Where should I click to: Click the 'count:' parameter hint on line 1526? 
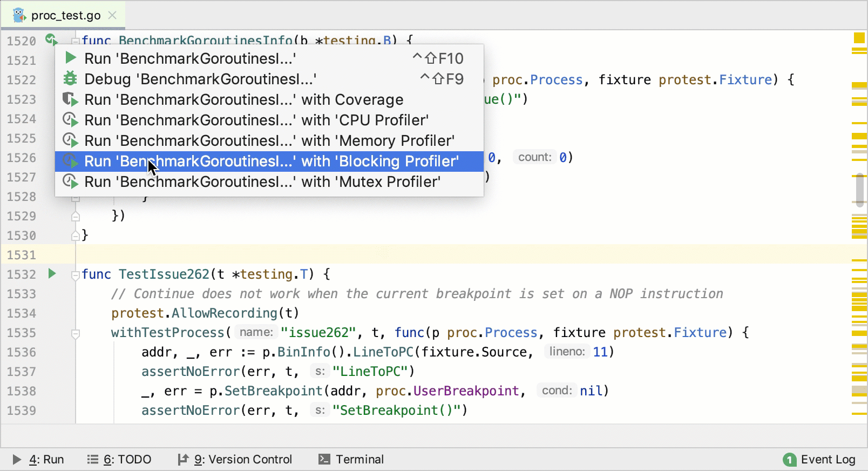coord(534,157)
